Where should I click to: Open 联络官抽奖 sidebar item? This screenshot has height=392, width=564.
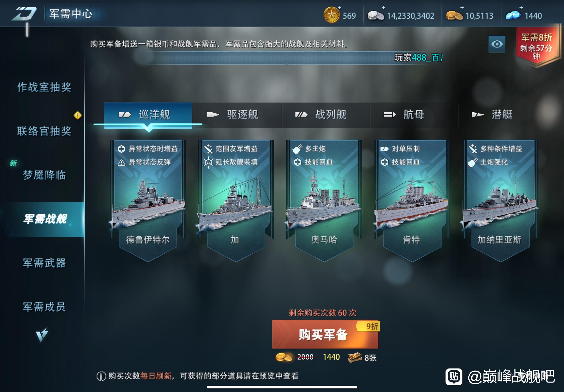pyautogui.click(x=44, y=131)
